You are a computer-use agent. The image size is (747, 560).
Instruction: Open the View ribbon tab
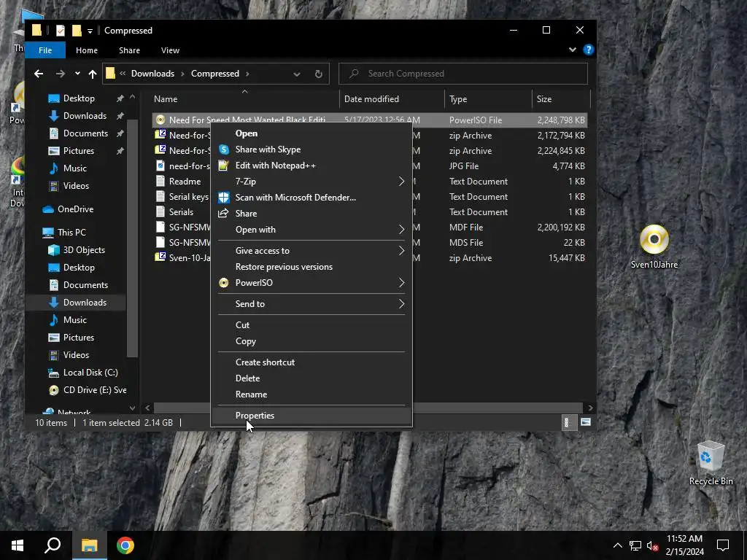pyautogui.click(x=170, y=50)
